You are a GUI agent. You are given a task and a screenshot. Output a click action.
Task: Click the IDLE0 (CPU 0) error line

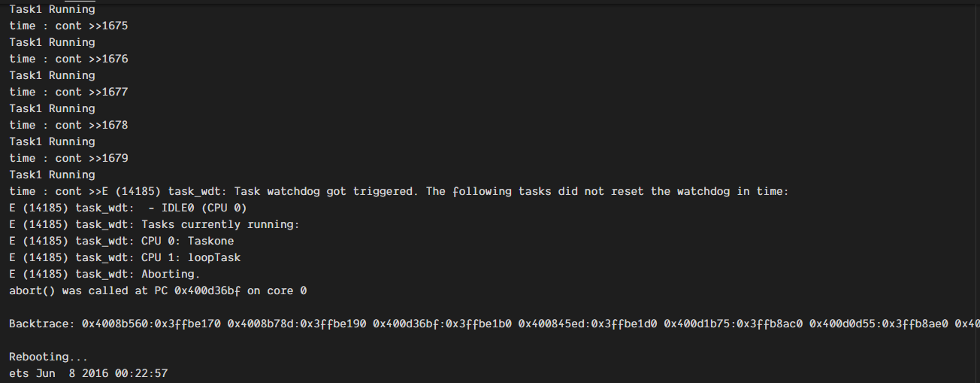128,208
